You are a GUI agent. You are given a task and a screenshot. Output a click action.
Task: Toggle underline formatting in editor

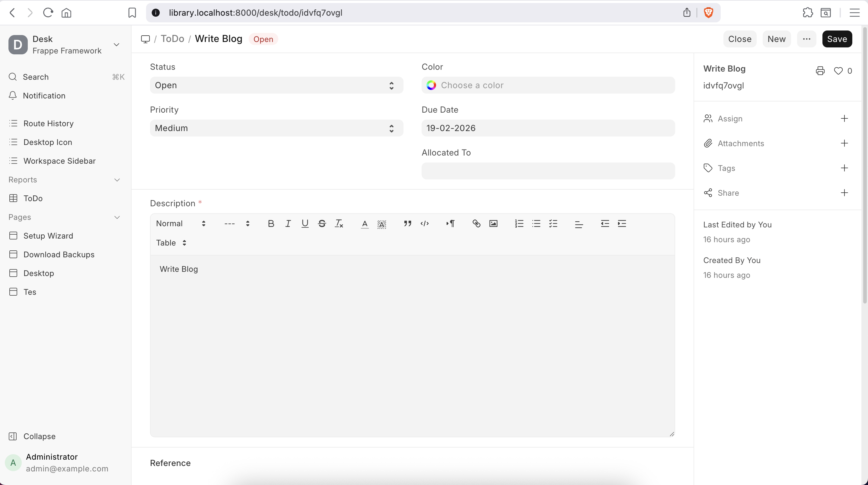(305, 223)
